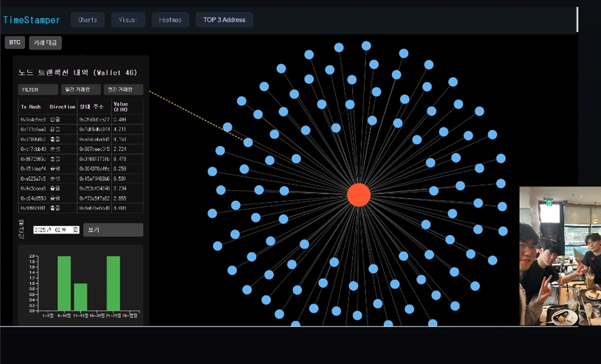The width and height of the screenshot is (601, 364).
Task: Click the TimeStamper logo
Action: [31, 20]
